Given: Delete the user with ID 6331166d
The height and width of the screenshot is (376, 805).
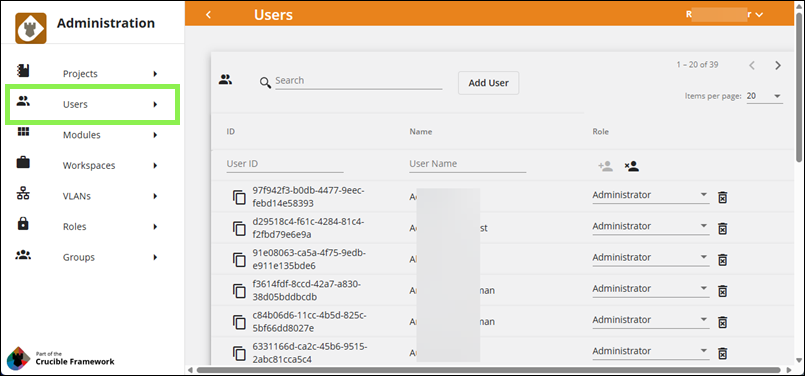Looking at the screenshot, I should click(x=722, y=353).
